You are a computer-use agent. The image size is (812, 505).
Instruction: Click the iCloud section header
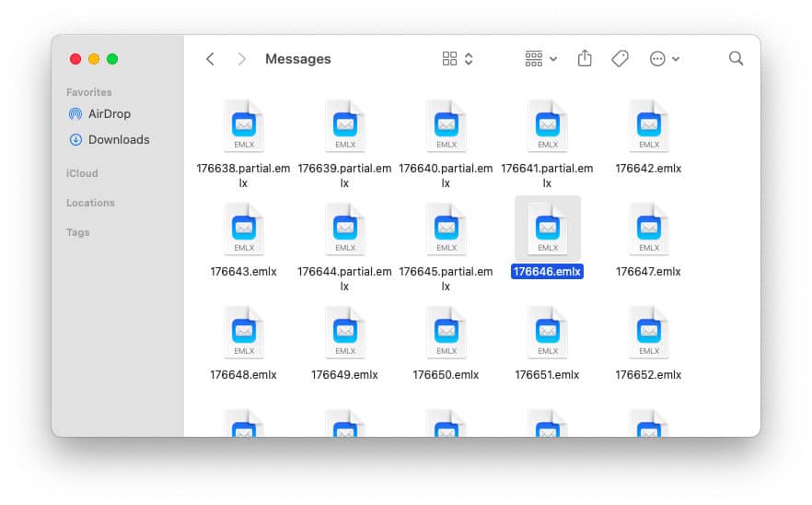[x=82, y=173]
